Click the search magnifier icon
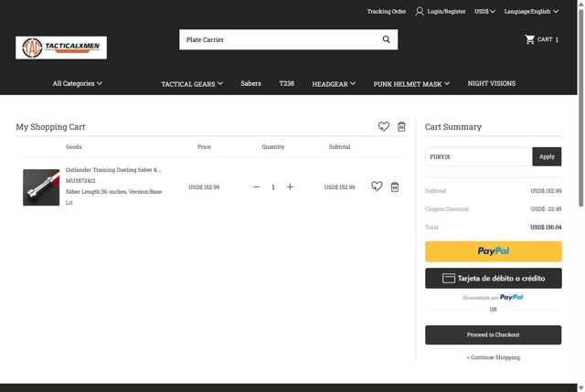The image size is (585, 392). click(x=386, y=39)
